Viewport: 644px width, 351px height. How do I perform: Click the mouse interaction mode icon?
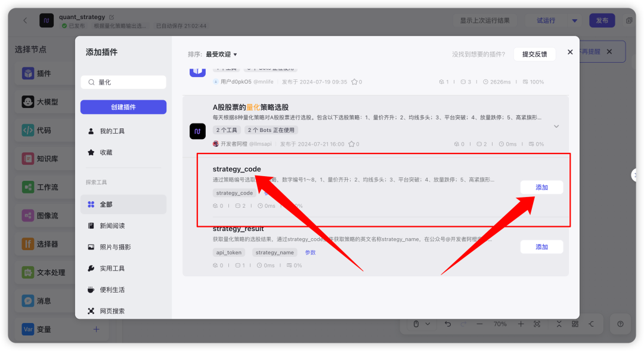click(416, 324)
